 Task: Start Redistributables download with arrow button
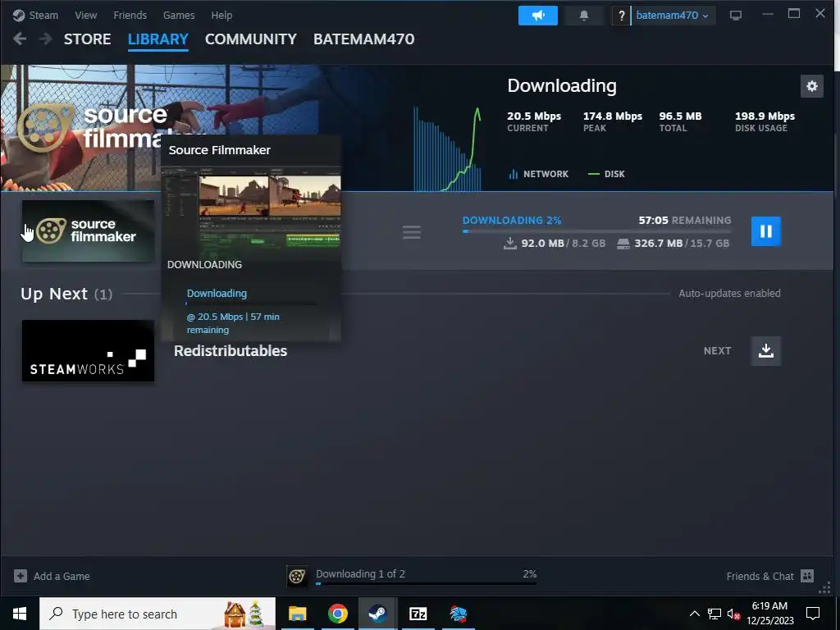[x=766, y=351]
